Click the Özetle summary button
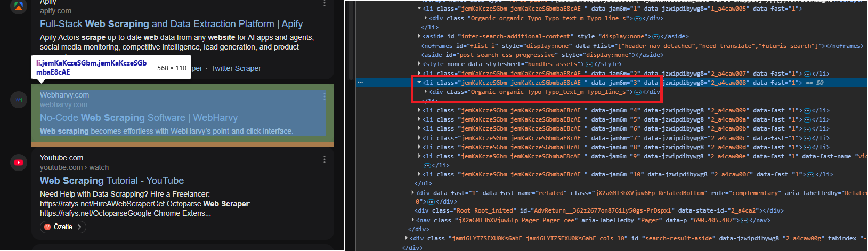This screenshot has width=868, height=251. [63, 227]
